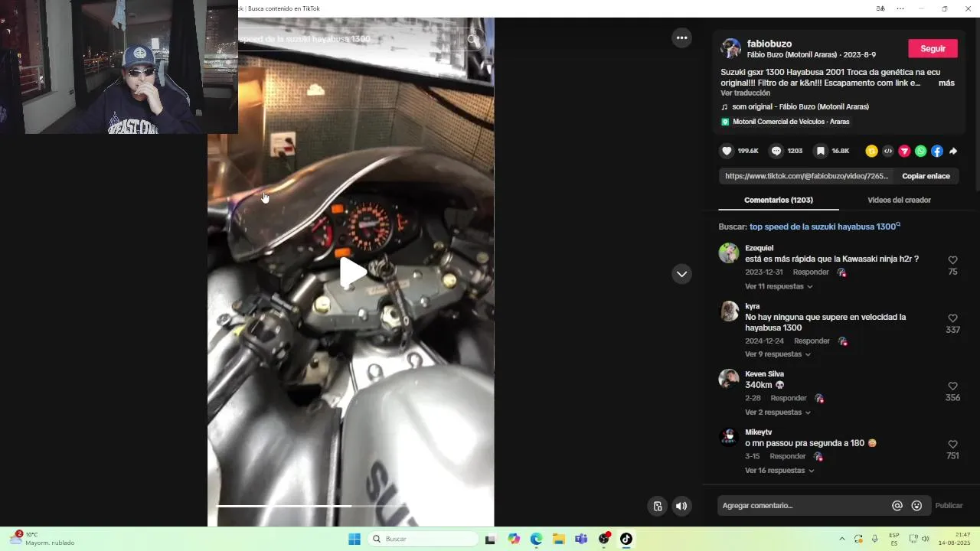This screenshot has height=551, width=980.
Task: Expand 'Ver 9 respuestas' under kyra
Action: [778, 354]
